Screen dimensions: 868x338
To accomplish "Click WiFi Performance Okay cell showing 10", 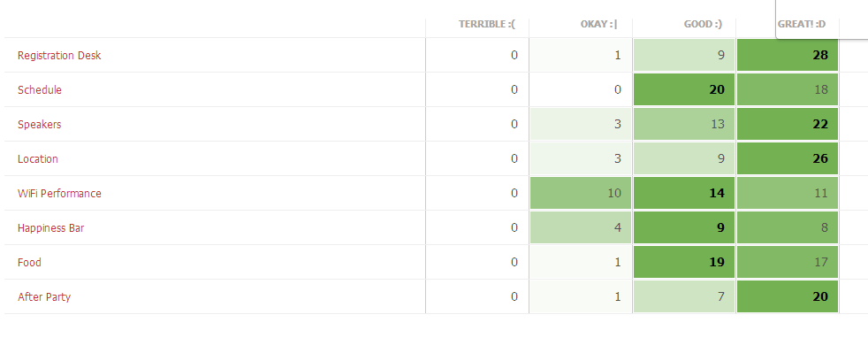I will tap(581, 193).
